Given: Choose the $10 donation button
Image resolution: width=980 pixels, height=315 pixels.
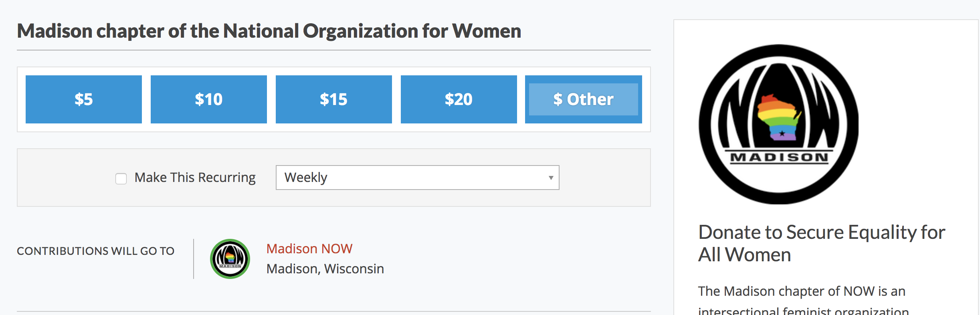Looking at the screenshot, I should tap(209, 99).
